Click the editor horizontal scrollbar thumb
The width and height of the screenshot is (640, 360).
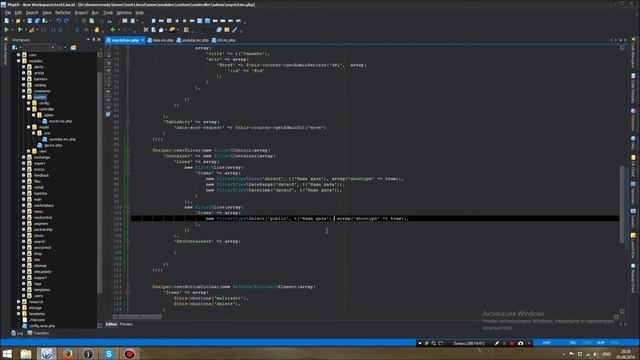[140, 317]
